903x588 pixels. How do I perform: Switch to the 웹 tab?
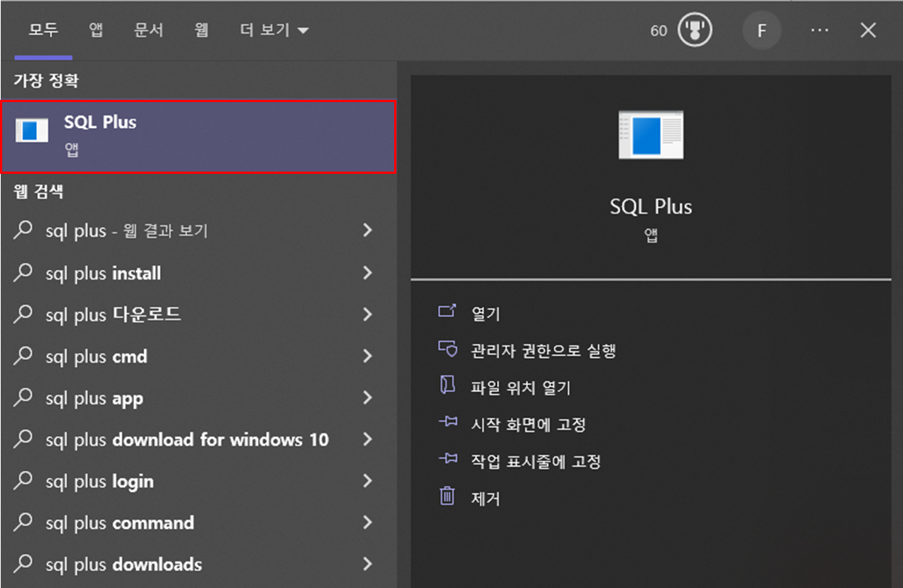coord(201,30)
